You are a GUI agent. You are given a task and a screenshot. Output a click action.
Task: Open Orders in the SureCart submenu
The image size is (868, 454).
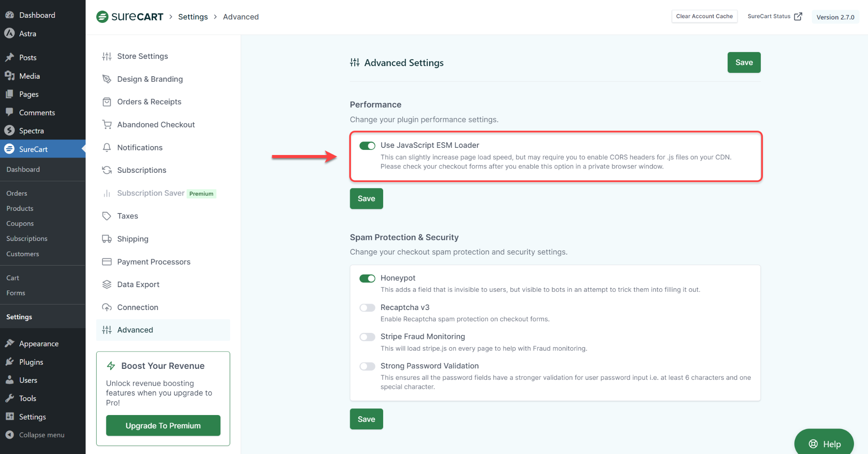17,193
